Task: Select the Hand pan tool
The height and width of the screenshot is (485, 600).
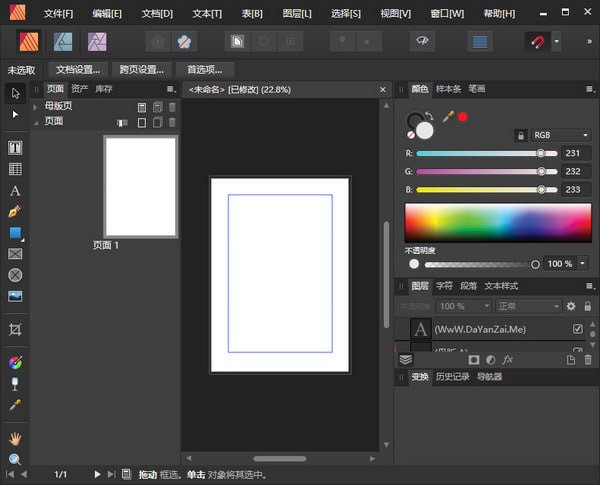Action: [x=15, y=438]
